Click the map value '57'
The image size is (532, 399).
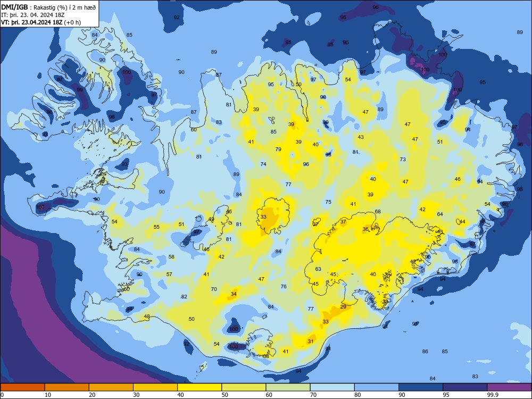pos(169,274)
